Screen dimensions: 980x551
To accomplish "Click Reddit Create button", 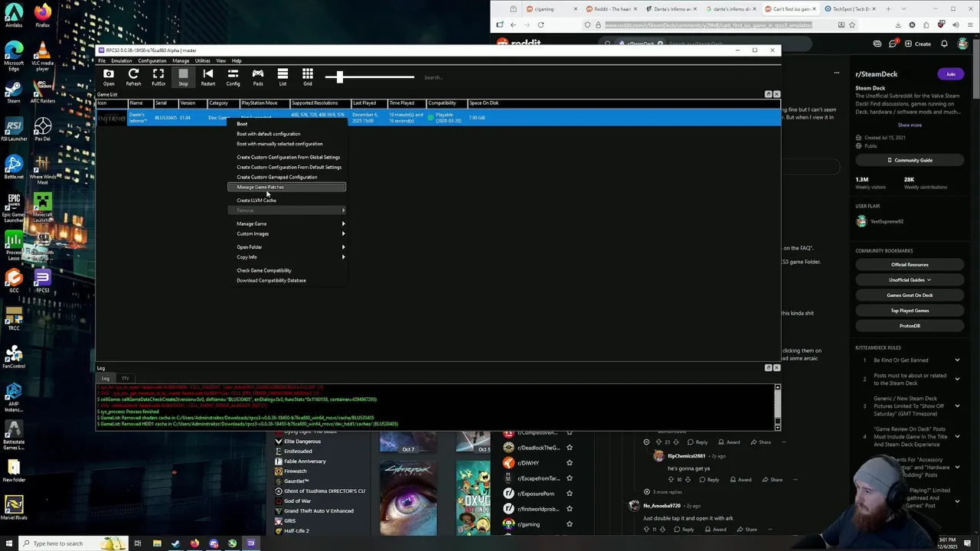I will click(918, 44).
